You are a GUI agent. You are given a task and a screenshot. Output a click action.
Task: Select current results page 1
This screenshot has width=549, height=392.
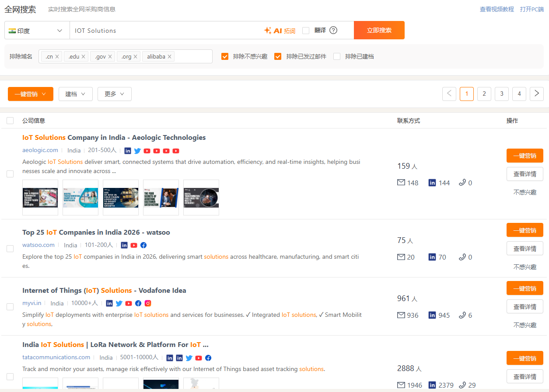click(467, 94)
